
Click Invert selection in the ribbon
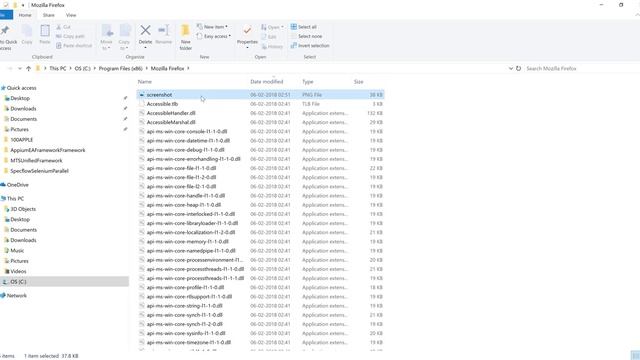[310, 46]
